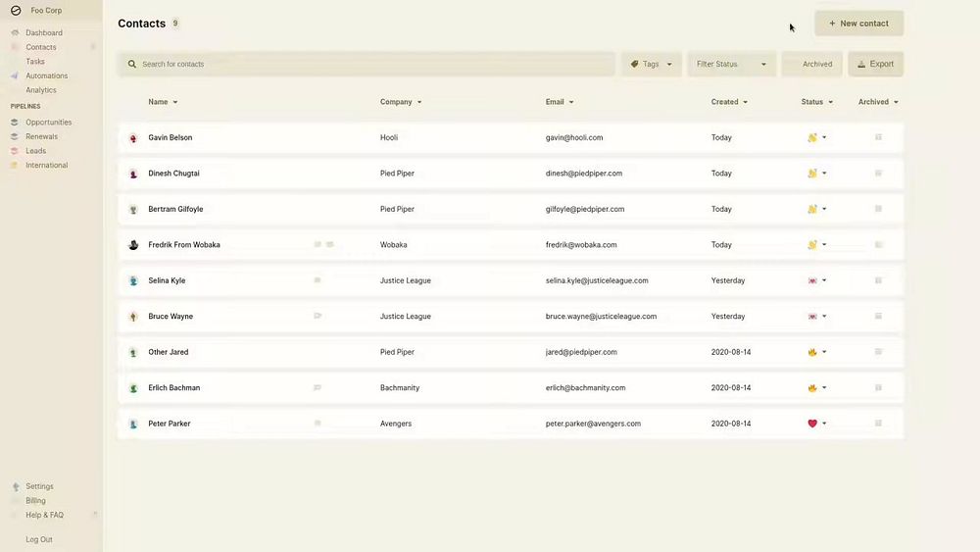
Task: Open the Leads pipeline
Action: point(35,151)
